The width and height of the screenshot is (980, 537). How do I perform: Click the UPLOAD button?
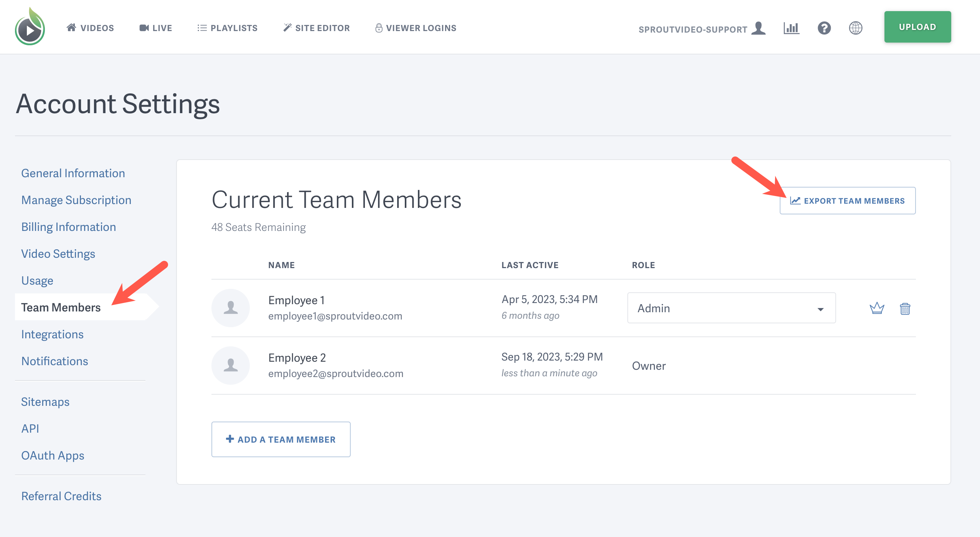(917, 27)
